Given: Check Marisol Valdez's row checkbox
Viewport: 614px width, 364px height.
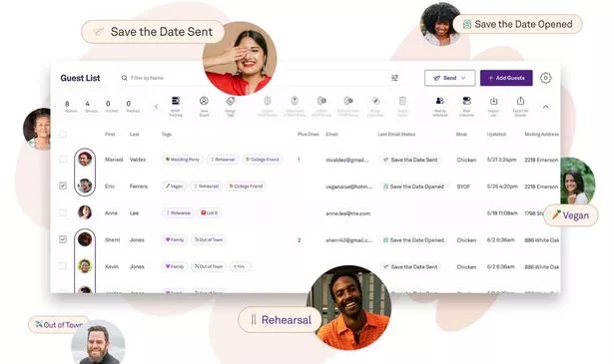Looking at the screenshot, I should pyautogui.click(x=63, y=160).
